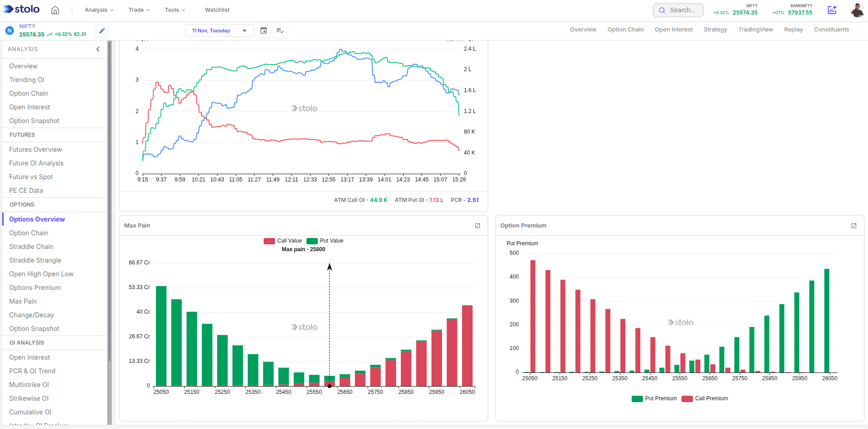868x429 pixels.
Task: Switch to the Option Chain tab
Action: 625,29
